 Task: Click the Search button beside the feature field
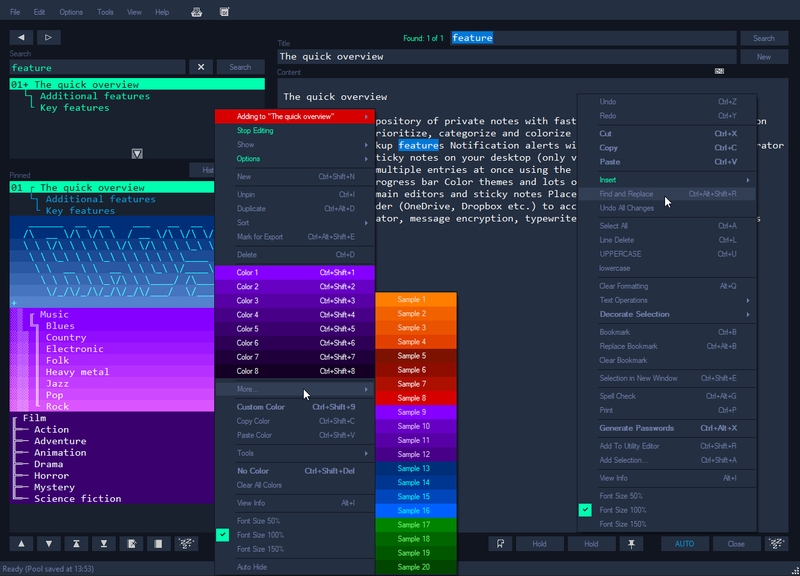240,67
